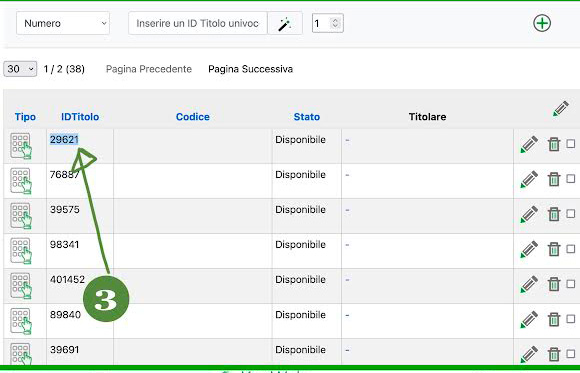Go to Pagina Successiva
Image resolution: width=580 pixels, height=373 pixels.
click(x=250, y=69)
